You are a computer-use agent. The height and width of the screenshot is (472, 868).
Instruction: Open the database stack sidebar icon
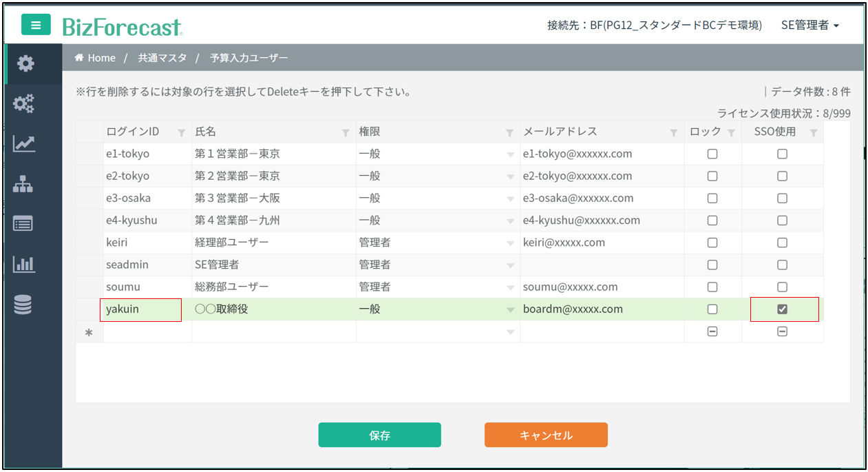click(23, 305)
